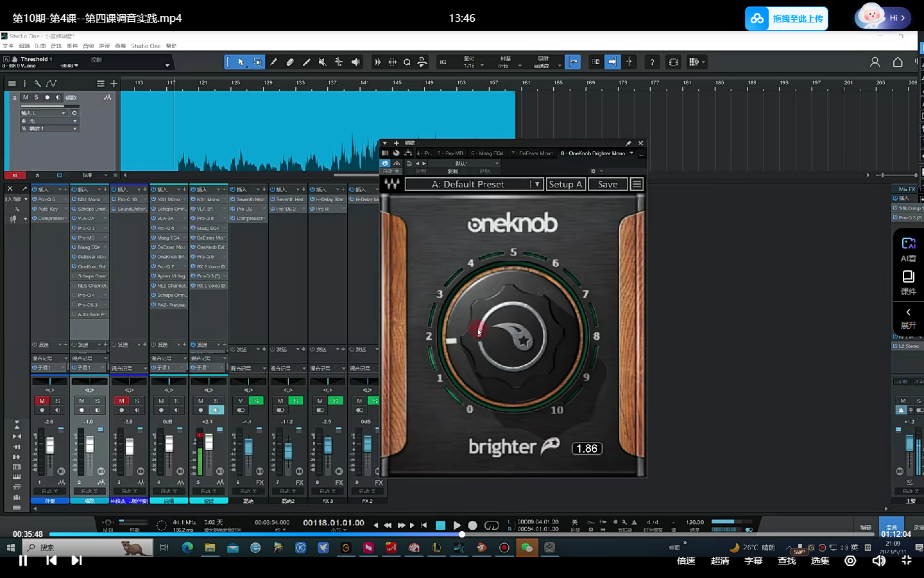Click the video progress bar handle
The height and width of the screenshot is (578, 924).
(x=461, y=534)
